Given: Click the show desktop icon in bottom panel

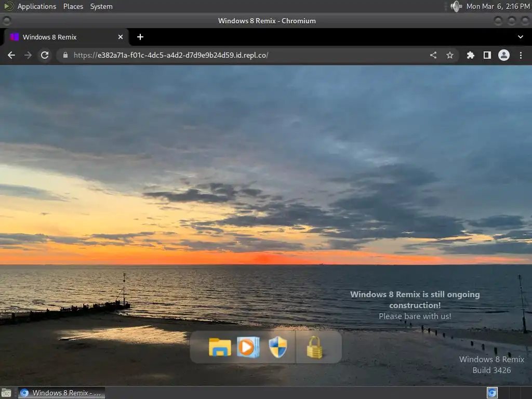Looking at the screenshot, I should [x=6, y=393].
